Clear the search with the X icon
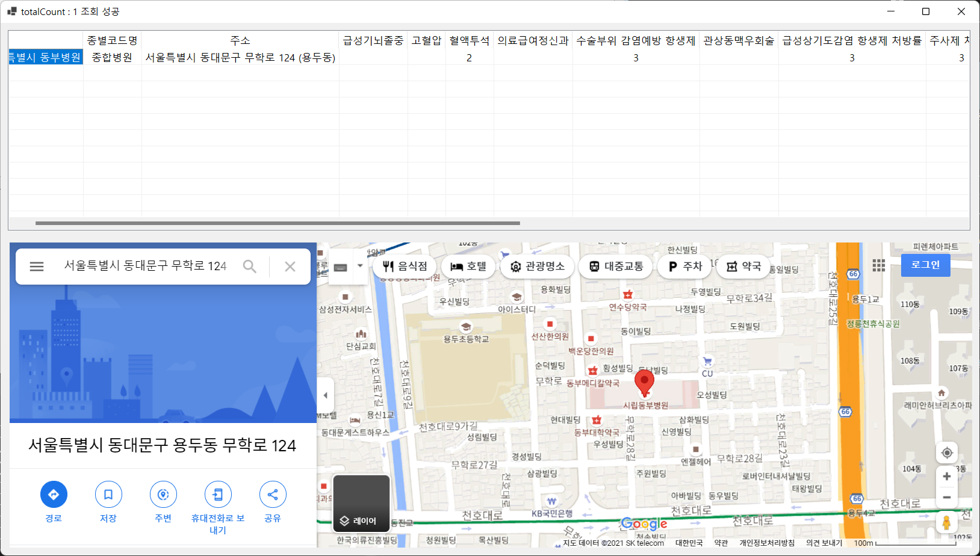This screenshot has width=980, height=556. click(290, 266)
